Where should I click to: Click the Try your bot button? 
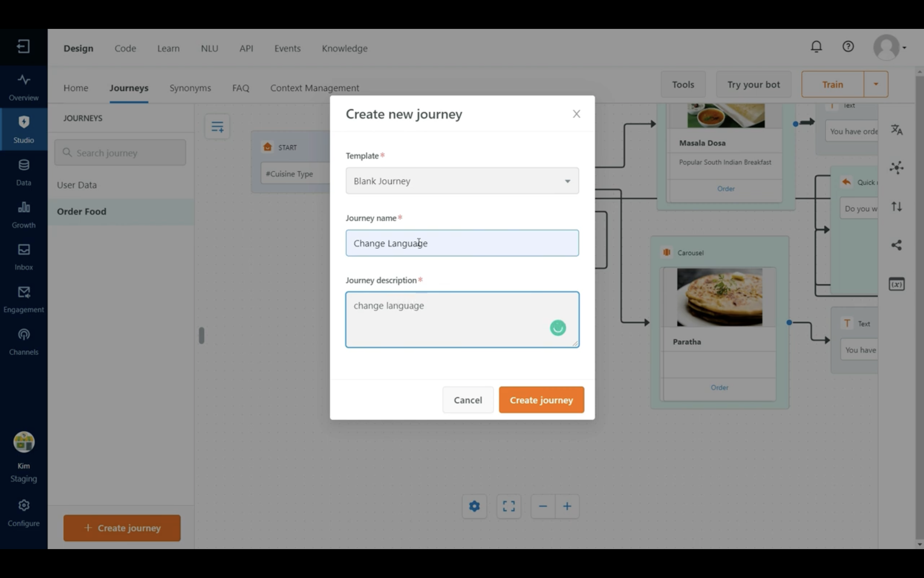click(753, 84)
